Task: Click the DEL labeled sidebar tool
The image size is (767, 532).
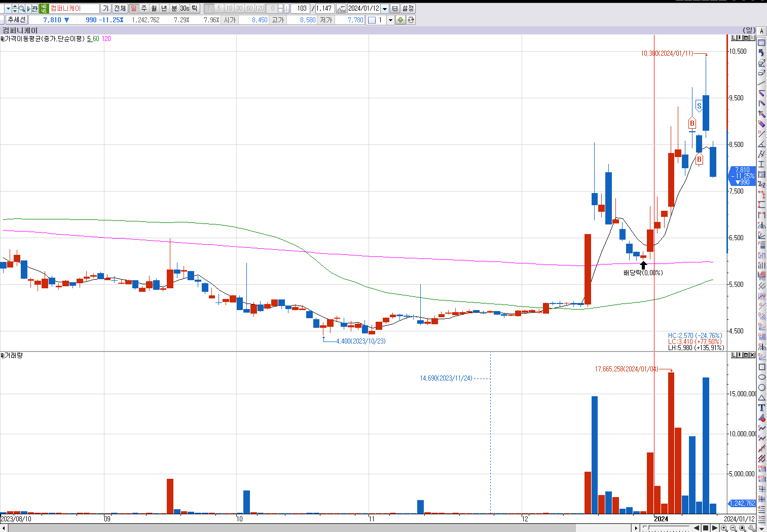Action: [762, 469]
